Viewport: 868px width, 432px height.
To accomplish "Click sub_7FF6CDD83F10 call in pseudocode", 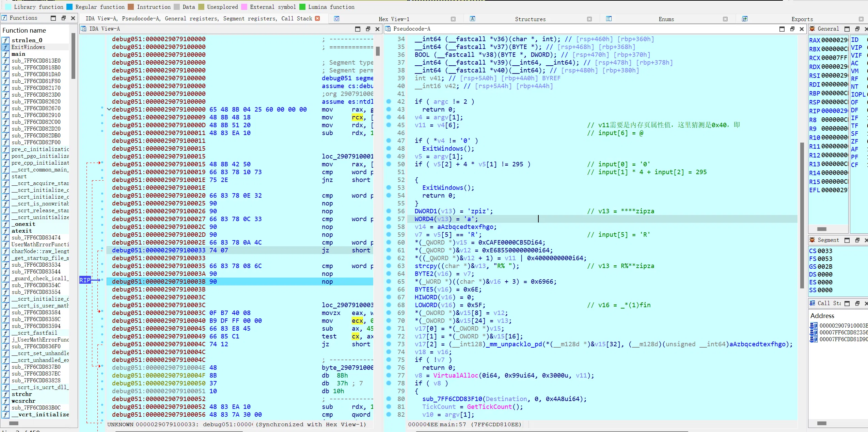I will click(x=452, y=399).
